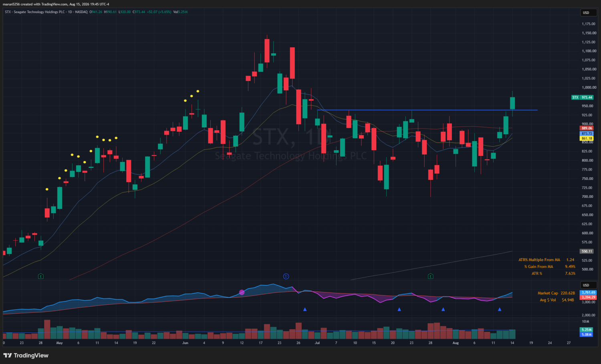Click the high price H990.61 in the legend

click(110, 12)
